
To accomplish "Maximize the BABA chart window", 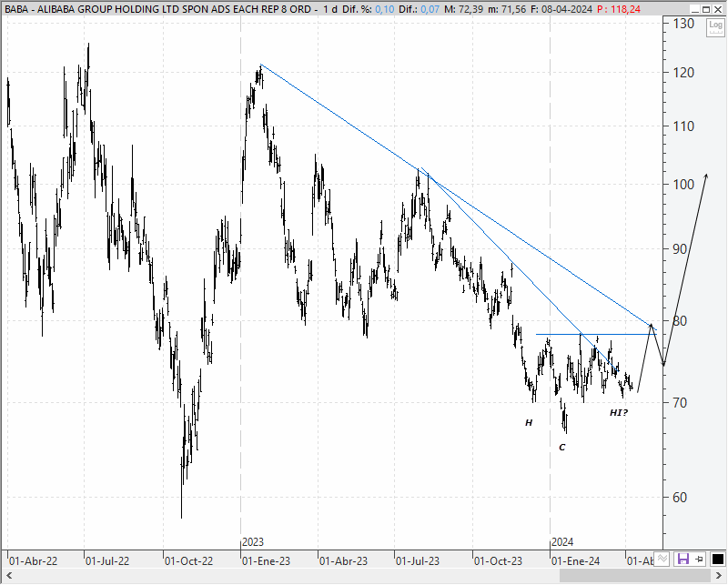I will pos(706,9).
